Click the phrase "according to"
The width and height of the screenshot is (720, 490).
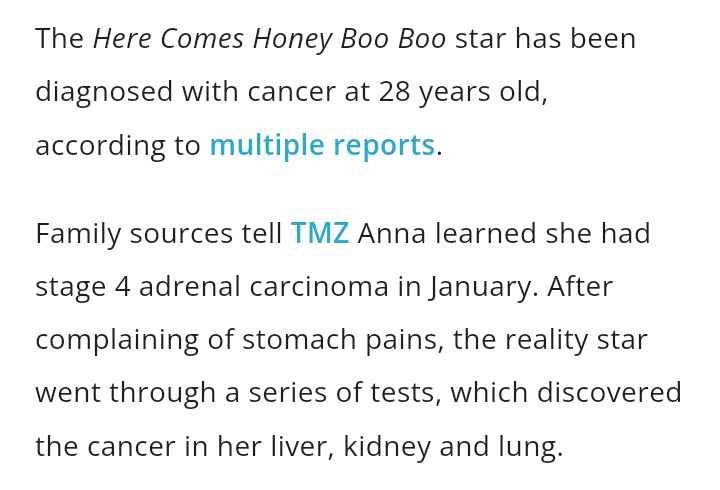[x=118, y=146]
